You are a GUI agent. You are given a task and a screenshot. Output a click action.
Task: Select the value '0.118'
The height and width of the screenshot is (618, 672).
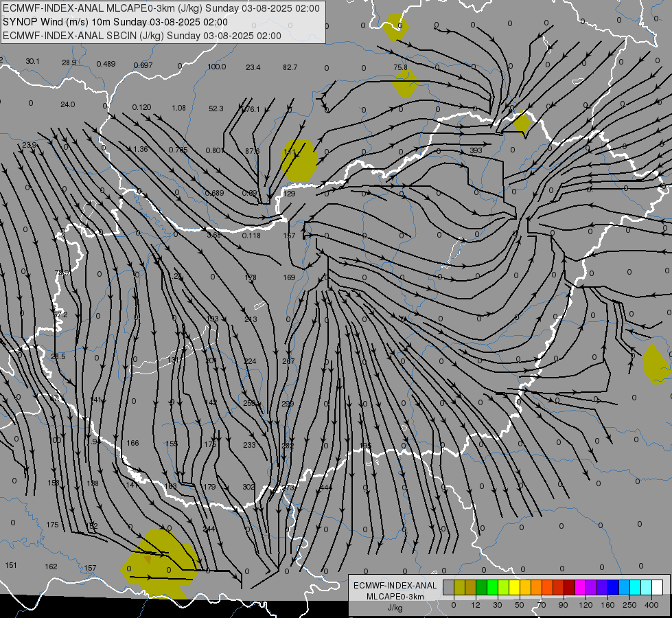pyautogui.click(x=251, y=236)
